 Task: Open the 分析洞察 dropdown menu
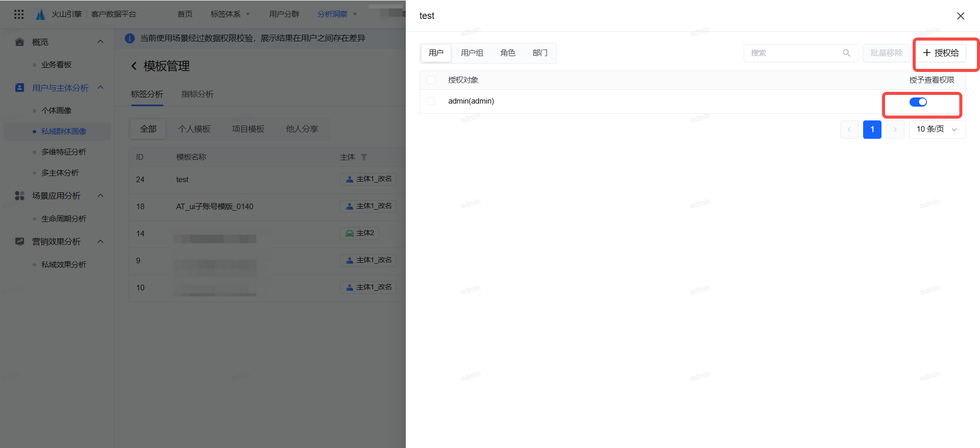point(337,14)
